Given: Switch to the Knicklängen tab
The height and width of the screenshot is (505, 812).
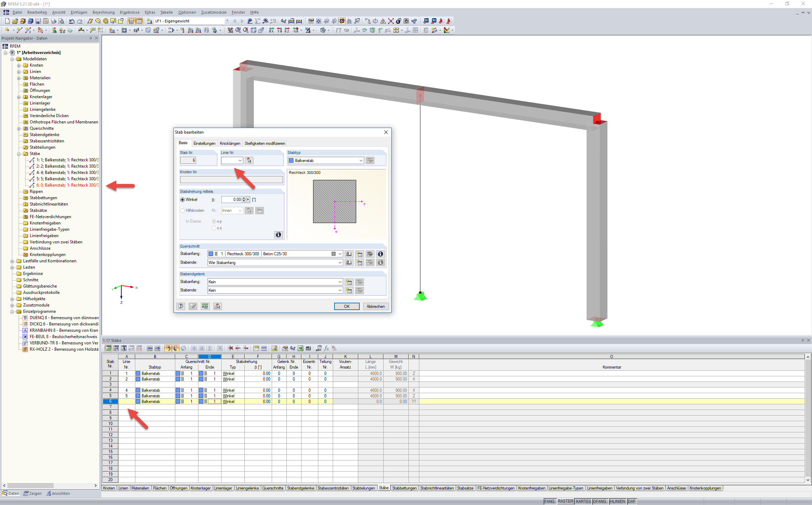Looking at the screenshot, I should click(230, 143).
